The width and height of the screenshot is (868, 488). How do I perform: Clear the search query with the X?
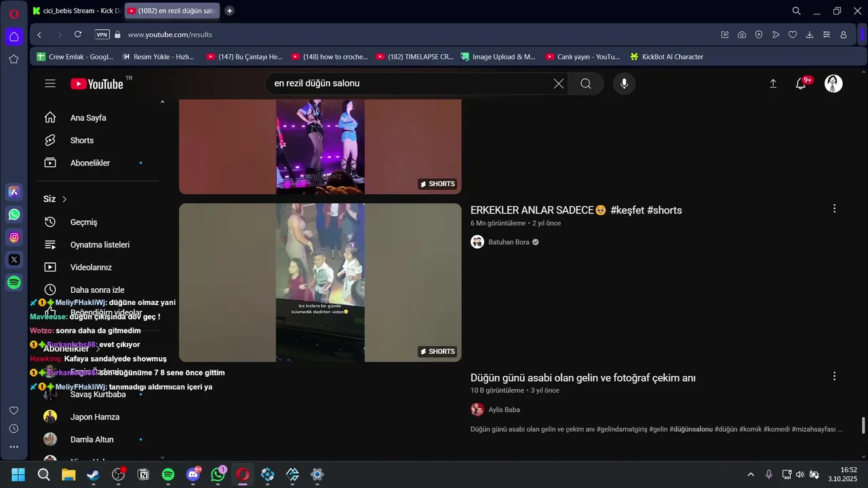click(558, 83)
